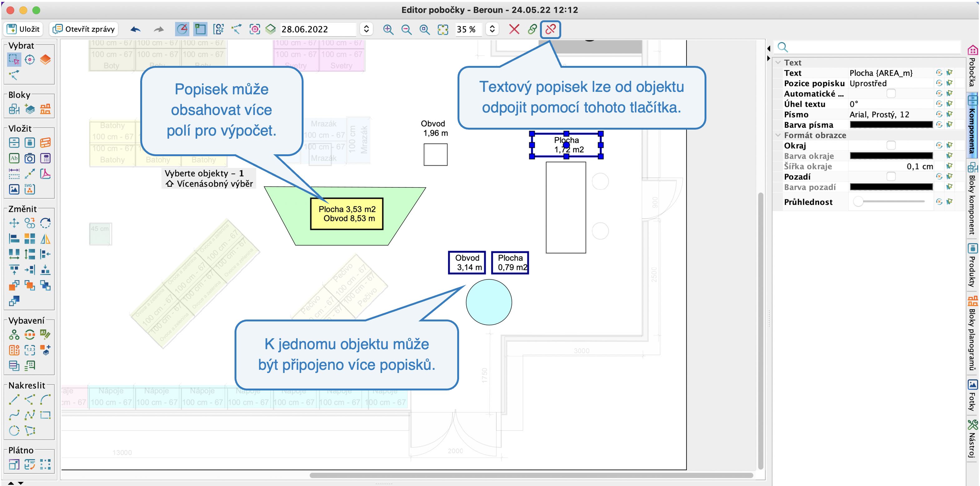This screenshot has height=486, width=980.
Task: Click the green link attach icon
Action: 532,29
